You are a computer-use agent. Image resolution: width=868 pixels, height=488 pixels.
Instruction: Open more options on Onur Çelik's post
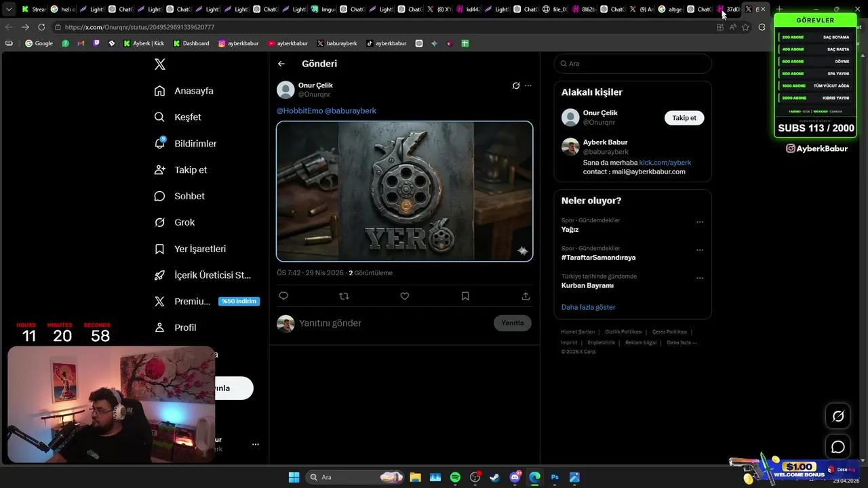528,85
